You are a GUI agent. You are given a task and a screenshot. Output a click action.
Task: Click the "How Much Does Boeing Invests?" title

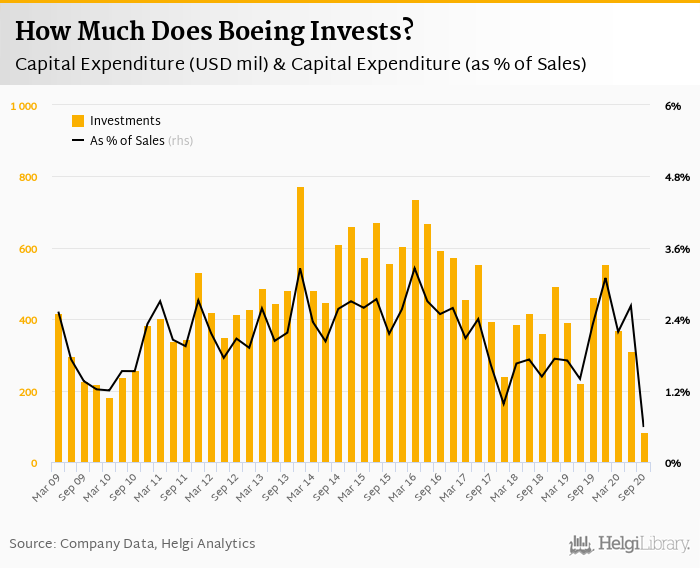(x=214, y=32)
